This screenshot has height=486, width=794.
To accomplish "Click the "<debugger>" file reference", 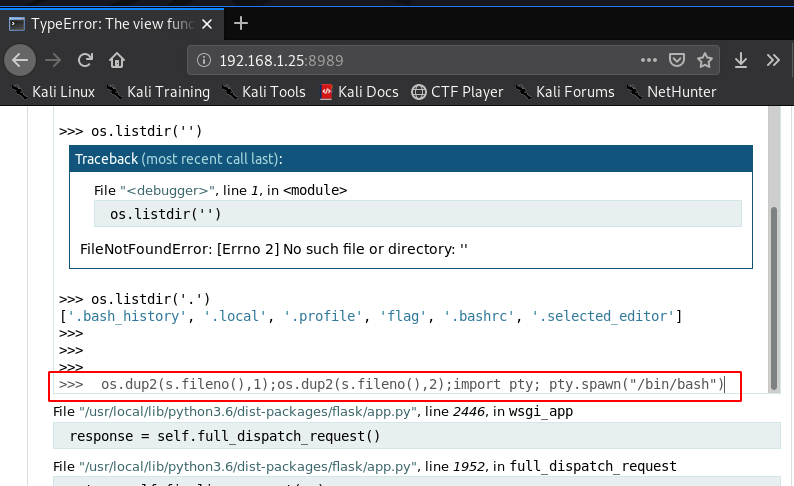I will click(169, 190).
